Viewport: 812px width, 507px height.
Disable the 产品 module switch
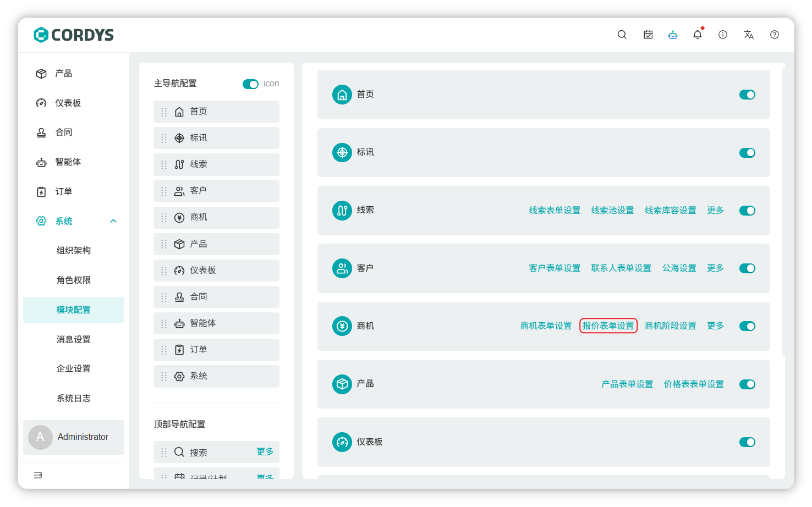747,384
